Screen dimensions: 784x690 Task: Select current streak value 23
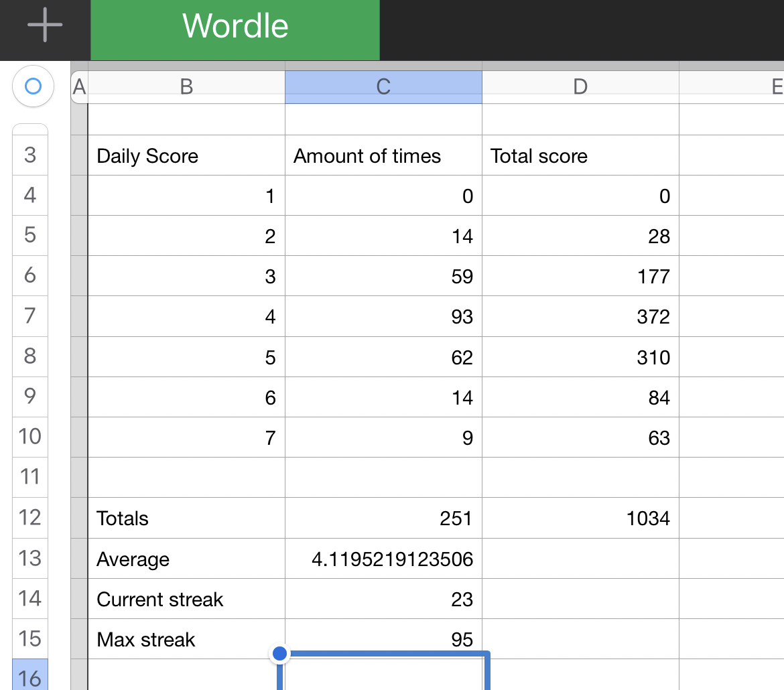coord(383,599)
